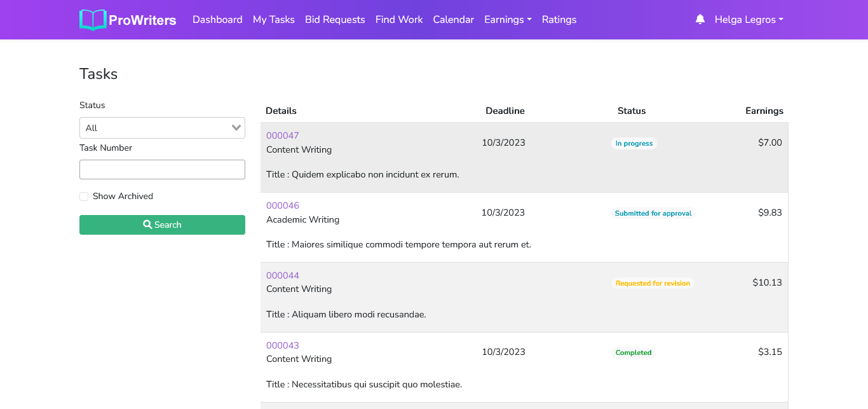This screenshot has width=868, height=409.
Task: Switch to the Calendar page
Action: tap(453, 20)
